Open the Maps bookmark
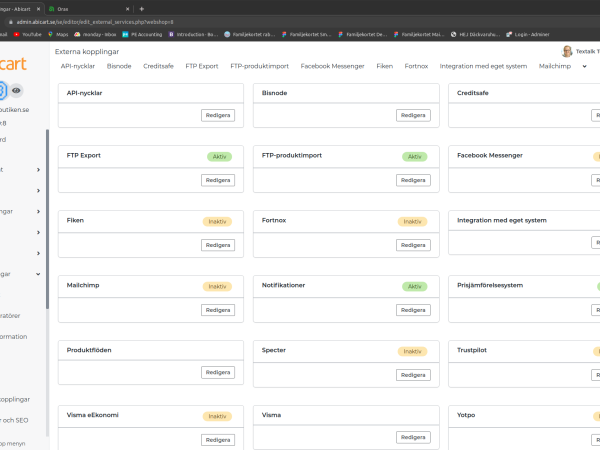The width and height of the screenshot is (600, 450). pyautogui.click(x=58, y=34)
